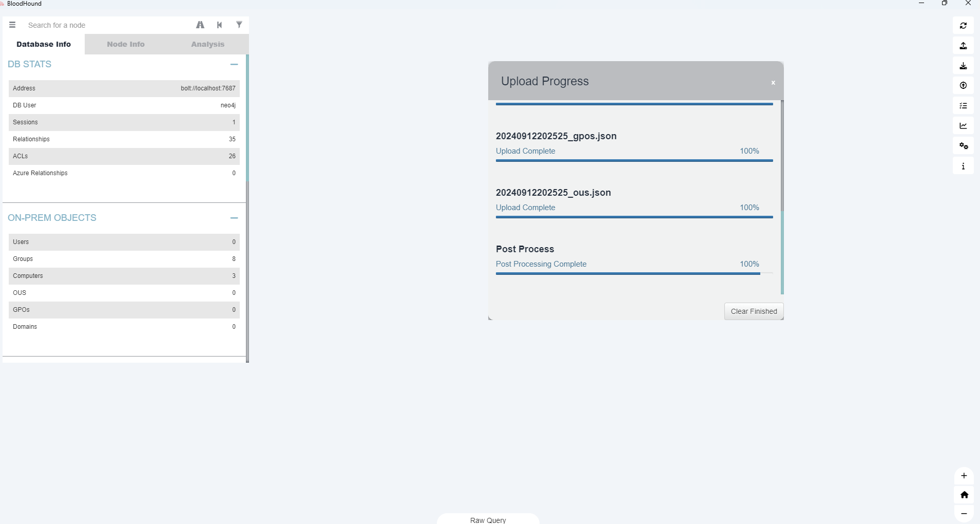This screenshot has height=524, width=980.
Task: Click the back to previous graph icon
Action: 220,25
